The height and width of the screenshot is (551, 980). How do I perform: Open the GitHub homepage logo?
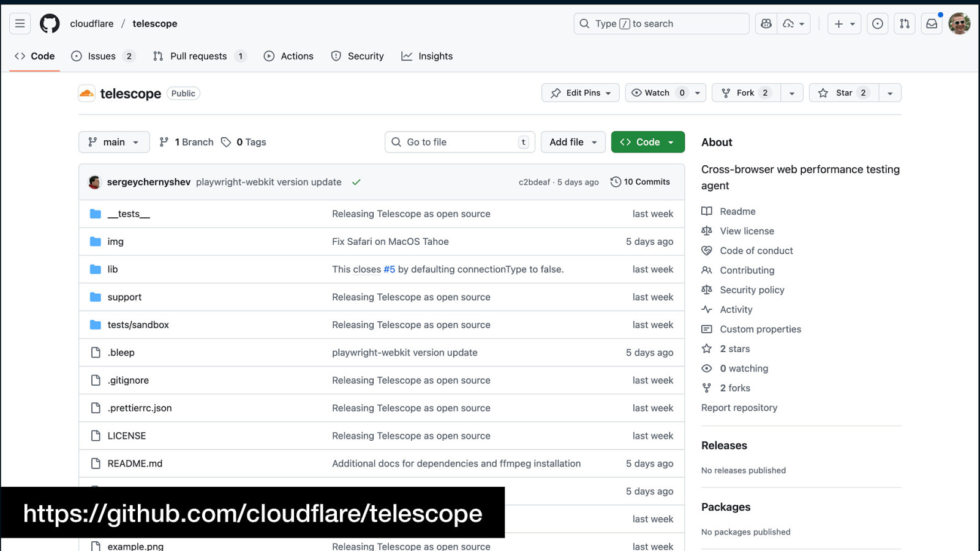tap(50, 24)
